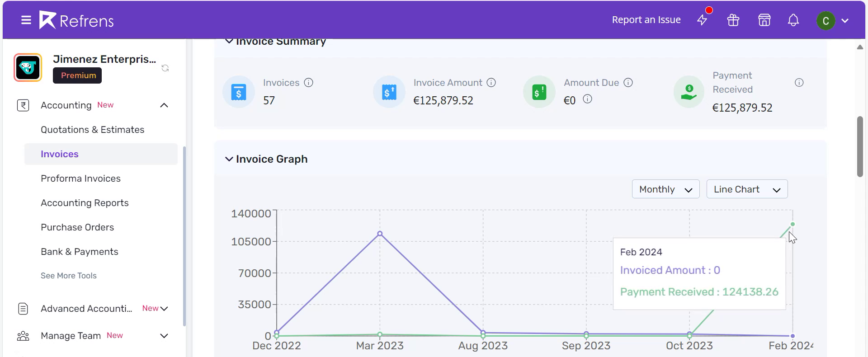This screenshot has height=357, width=868.
Task: Click the Accounting rupee section icon
Action: 23,105
